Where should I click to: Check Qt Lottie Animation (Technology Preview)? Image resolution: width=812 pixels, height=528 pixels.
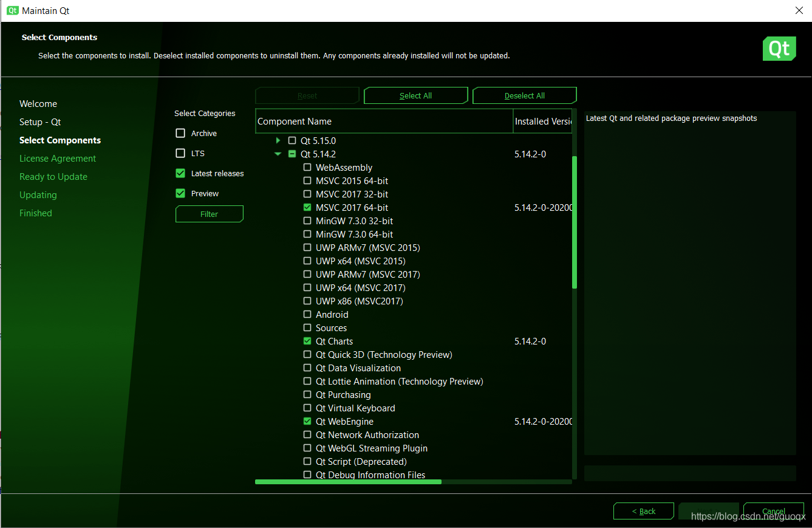307,381
